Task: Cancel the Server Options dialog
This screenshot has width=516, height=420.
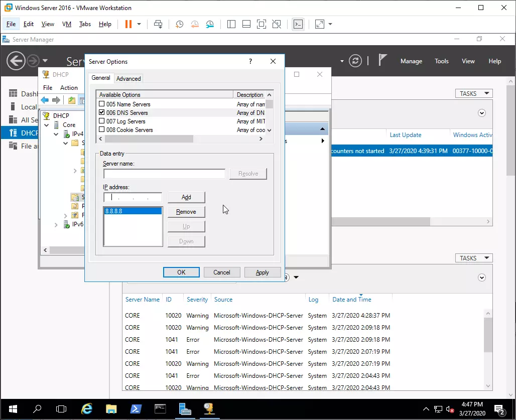Action: point(222,272)
